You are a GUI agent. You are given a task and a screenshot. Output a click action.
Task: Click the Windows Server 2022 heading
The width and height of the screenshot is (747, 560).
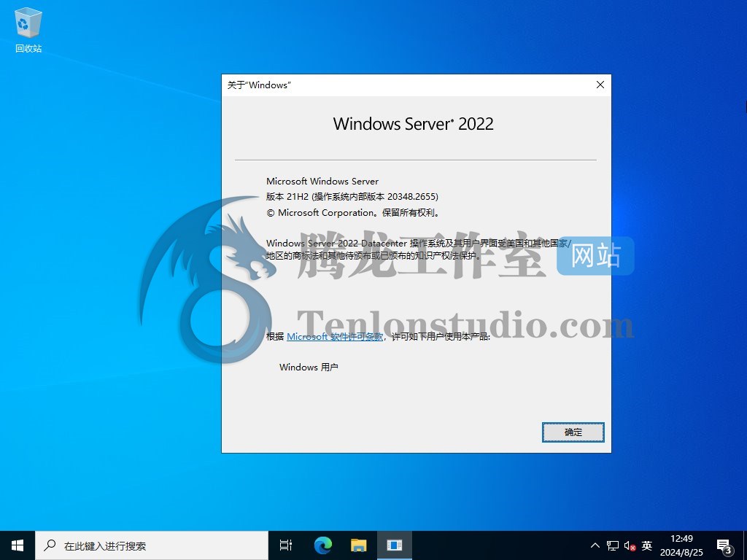click(413, 124)
